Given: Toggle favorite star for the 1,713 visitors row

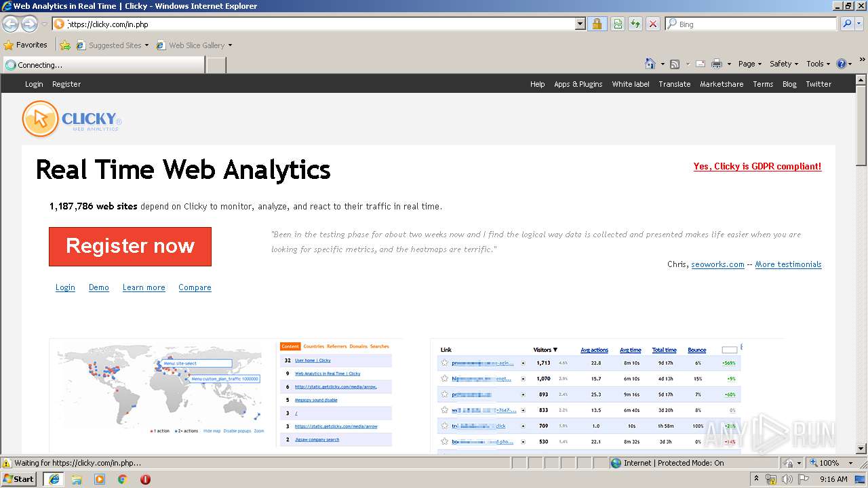Looking at the screenshot, I should coord(445,363).
